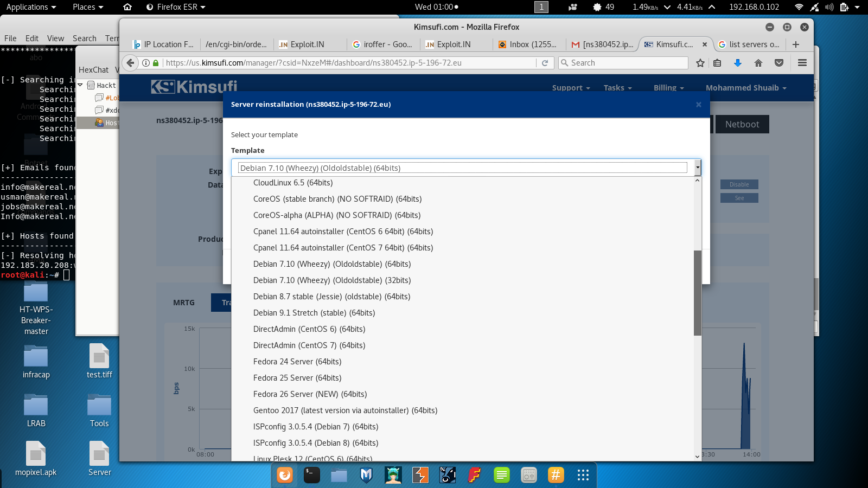868x488 pixels.
Task: Open the clock and calendar panel
Action: (436, 7)
